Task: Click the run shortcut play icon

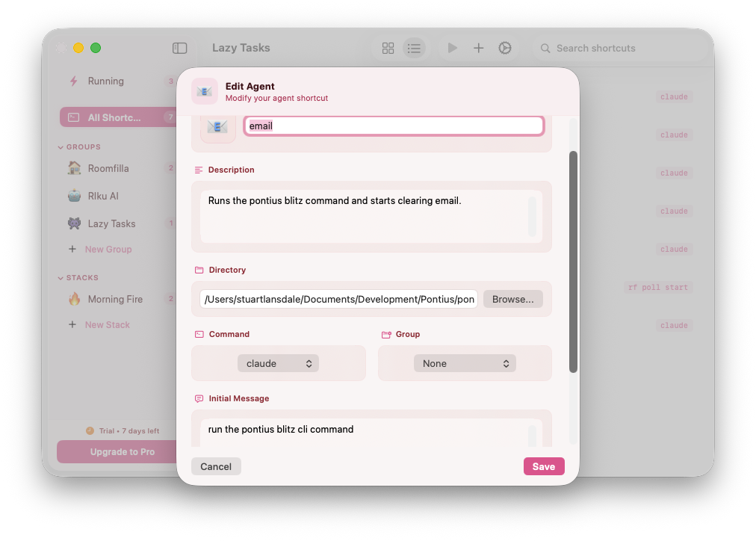Action: (x=452, y=48)
